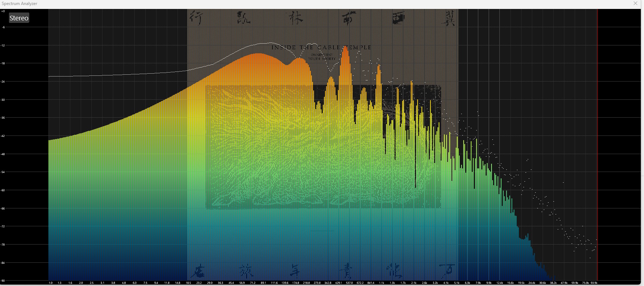Click the -60 dB scale label
644x286 pixels.
coord(3,190)
